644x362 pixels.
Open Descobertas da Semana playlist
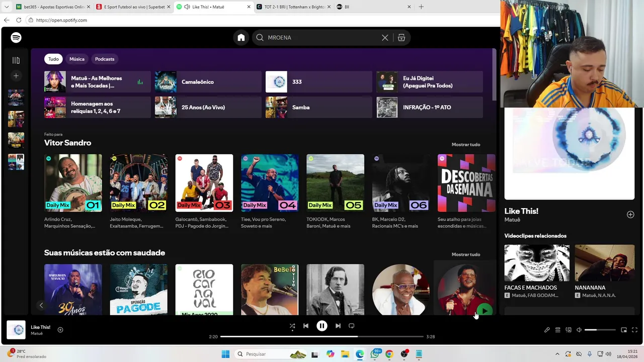466,183
